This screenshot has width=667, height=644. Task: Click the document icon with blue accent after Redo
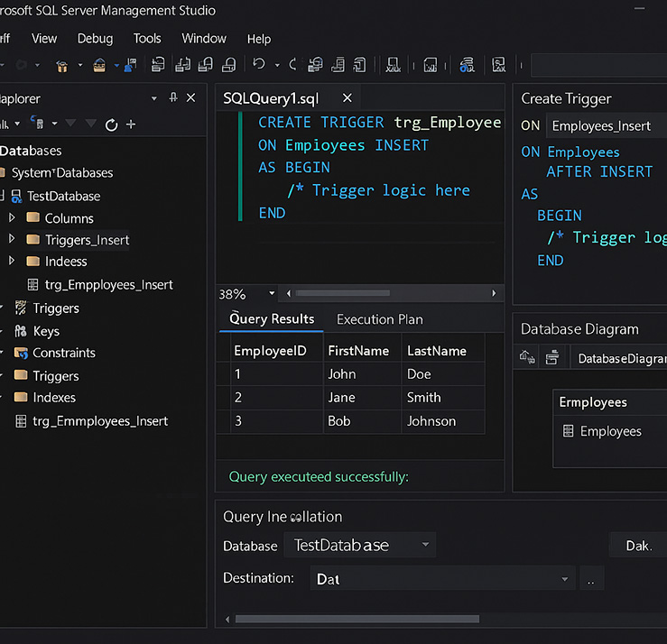tap(315, 65)
